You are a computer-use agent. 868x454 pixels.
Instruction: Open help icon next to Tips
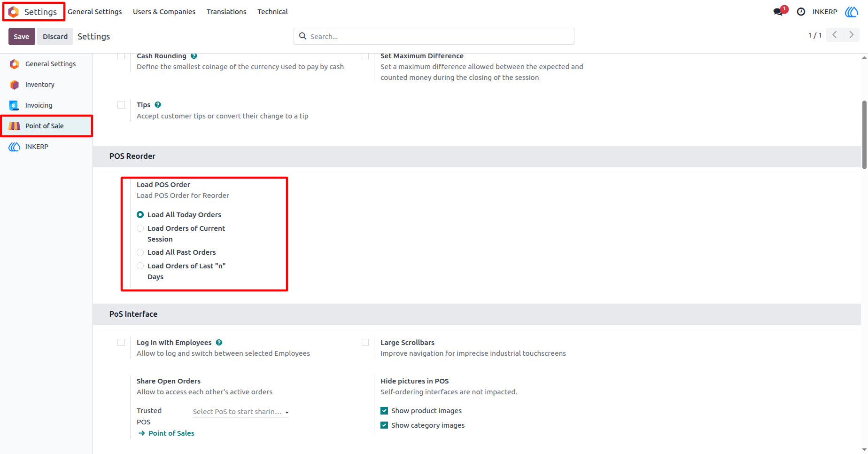point(158,105)
